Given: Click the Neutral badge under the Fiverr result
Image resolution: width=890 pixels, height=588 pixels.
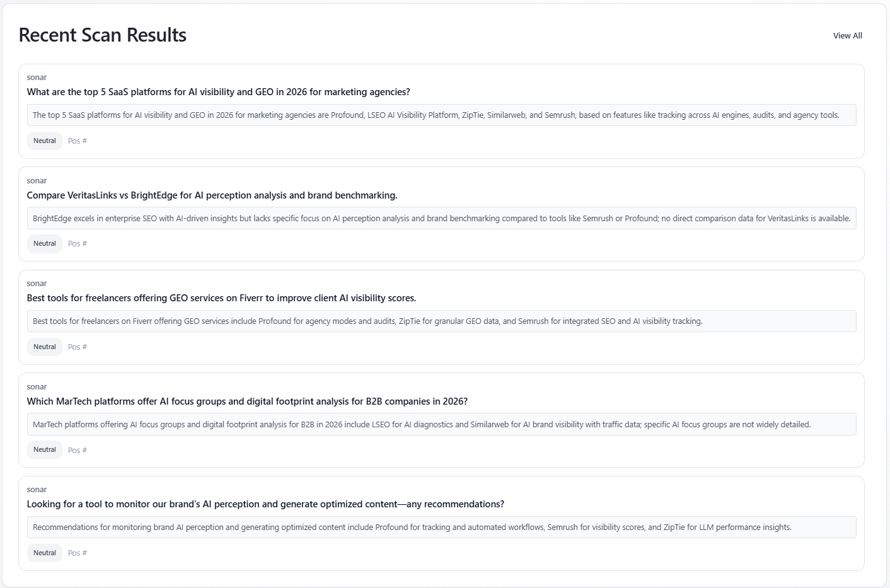Looking at the screenshot, I should 45,347.
